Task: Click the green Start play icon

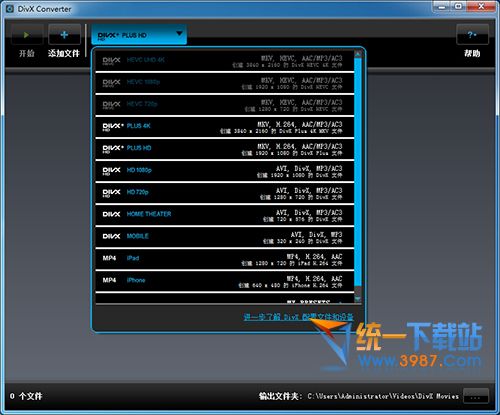Action: point(27,35)
